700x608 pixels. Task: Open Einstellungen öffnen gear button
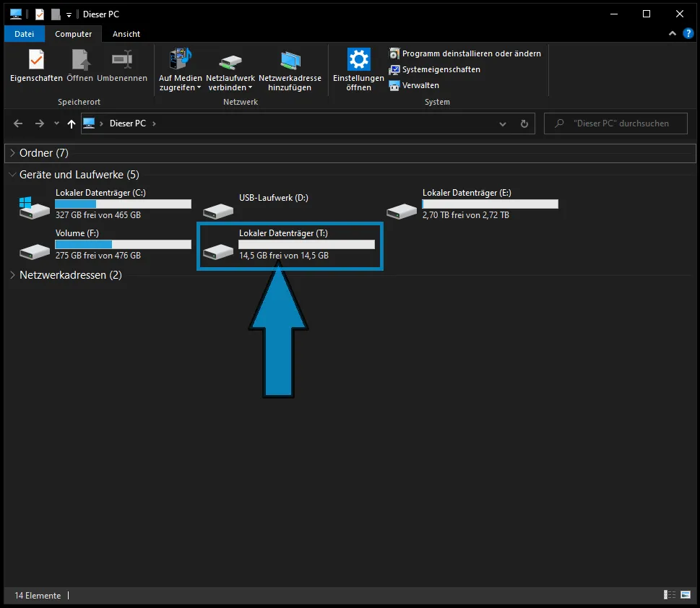click(x=358, y=69)
